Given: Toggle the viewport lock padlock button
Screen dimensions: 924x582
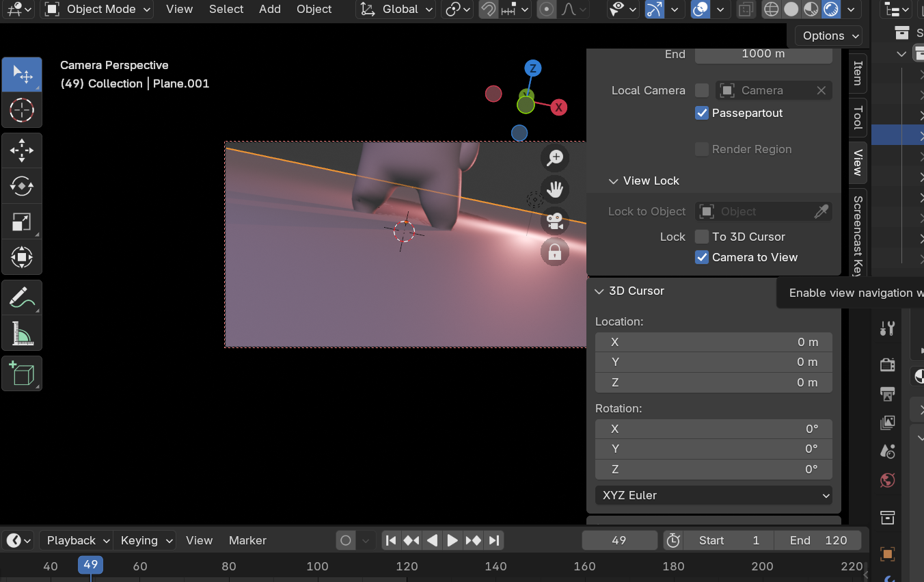Looking at the screenshot, I should [555, 252].
